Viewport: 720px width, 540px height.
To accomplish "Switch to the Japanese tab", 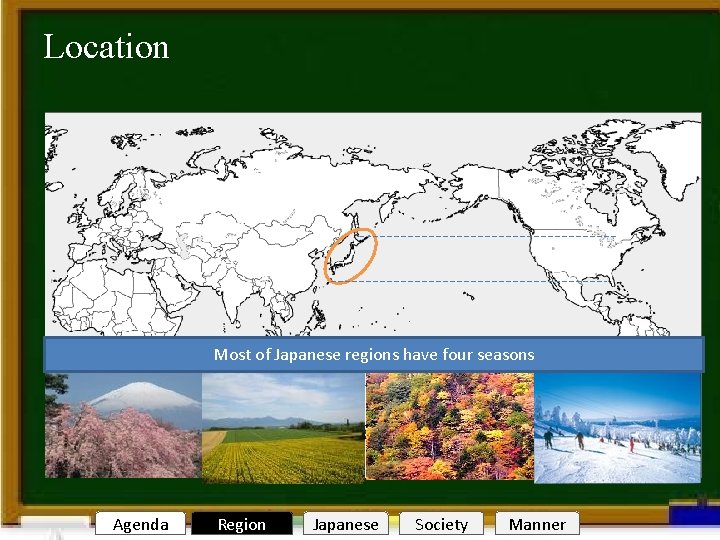I will (x=346, y=524).
